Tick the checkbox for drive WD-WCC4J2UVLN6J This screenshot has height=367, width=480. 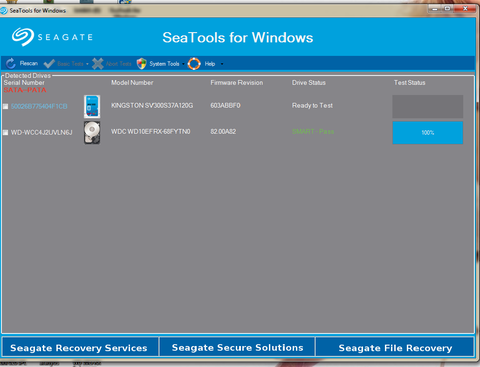5,132
